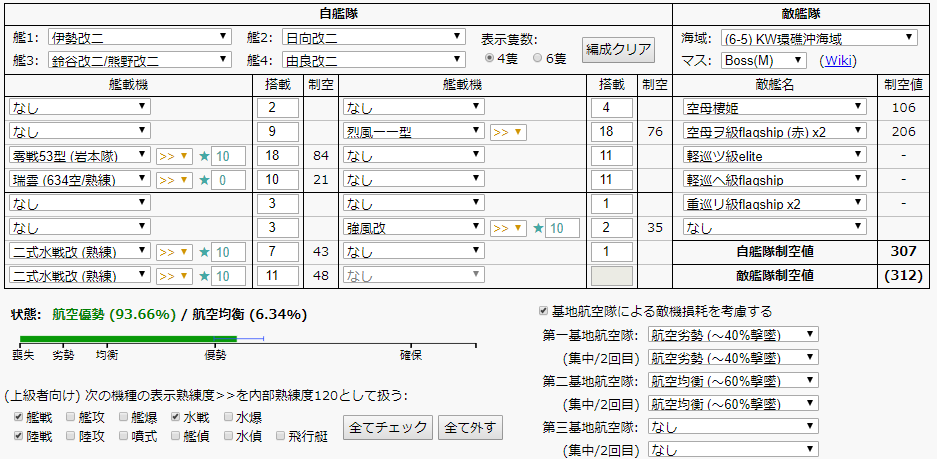Open the 強風改 aircraft dropdown
This screenshot has width=937, height=459.
(x=414, y=228)
